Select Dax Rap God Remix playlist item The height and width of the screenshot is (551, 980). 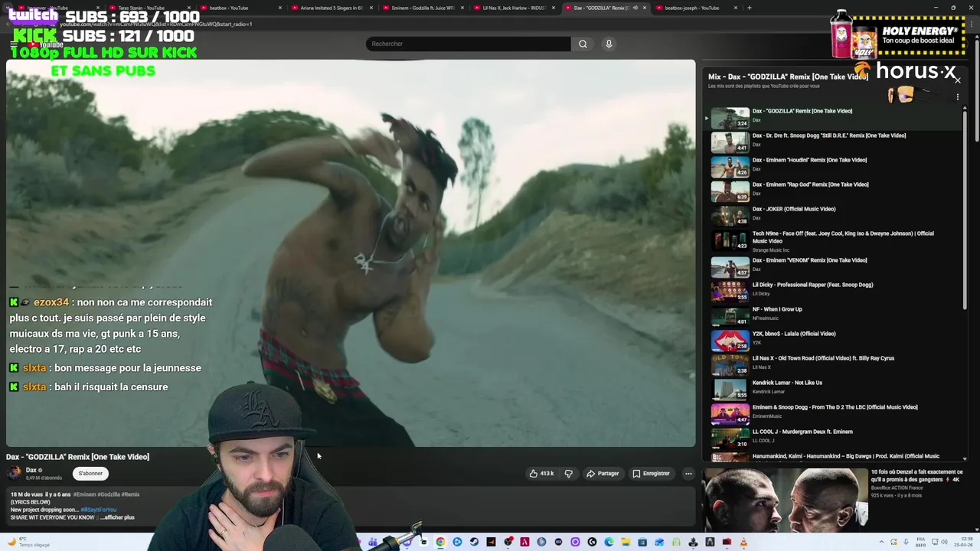coord(833,191)
